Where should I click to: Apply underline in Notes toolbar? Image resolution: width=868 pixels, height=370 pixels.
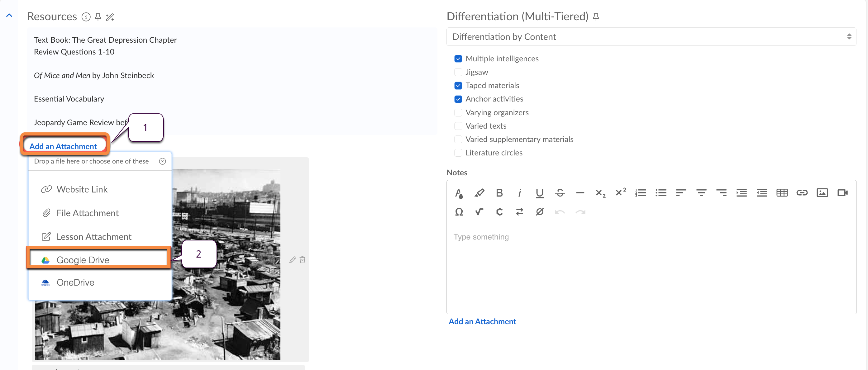point(540,193)
